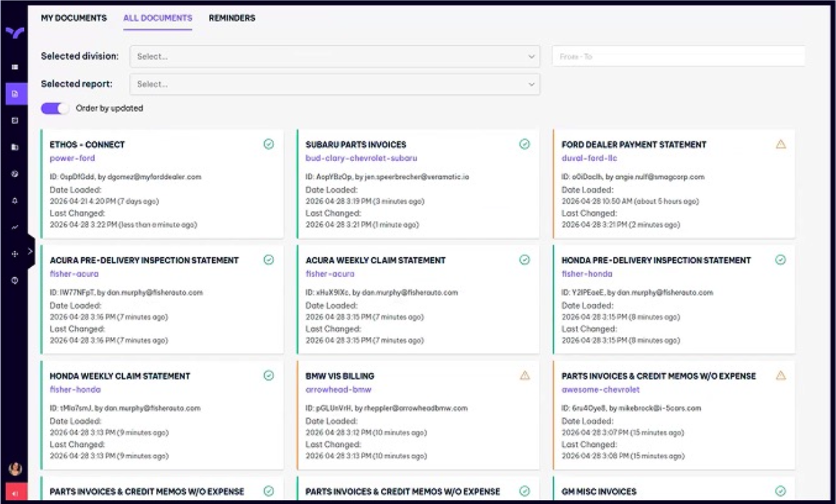Click the Veramatic logo in the sidebar
836x504 pixels.
pos(15,32)
